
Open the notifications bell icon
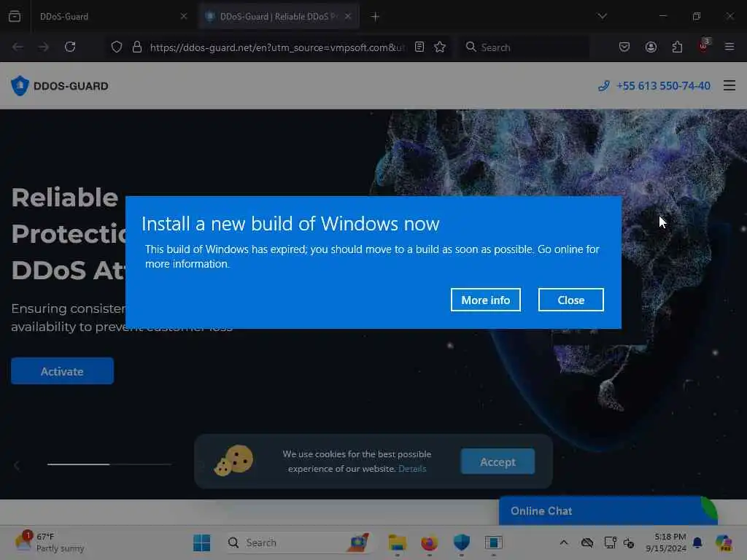tap(697, 542)
